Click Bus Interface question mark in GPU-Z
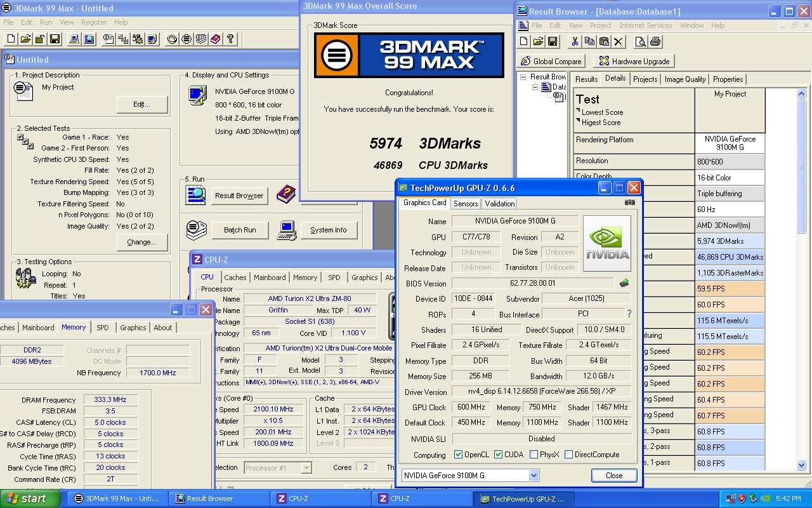 pos(629,314)
